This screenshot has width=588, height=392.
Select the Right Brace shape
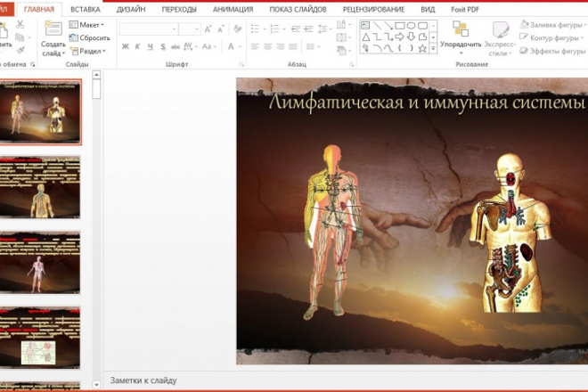(x=412, y=48)
